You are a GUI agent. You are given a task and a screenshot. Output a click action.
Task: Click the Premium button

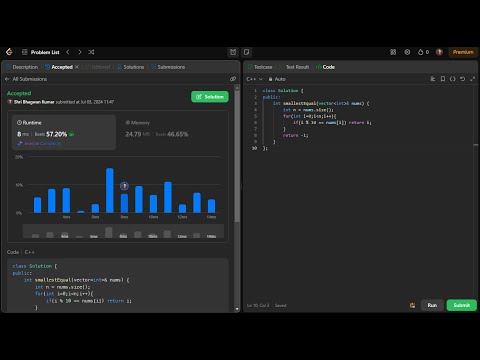tap(463, 52)
